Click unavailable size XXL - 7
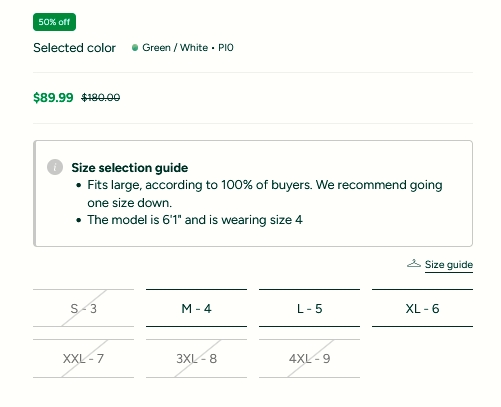This screenshot has width=501, height=407. 83,359
